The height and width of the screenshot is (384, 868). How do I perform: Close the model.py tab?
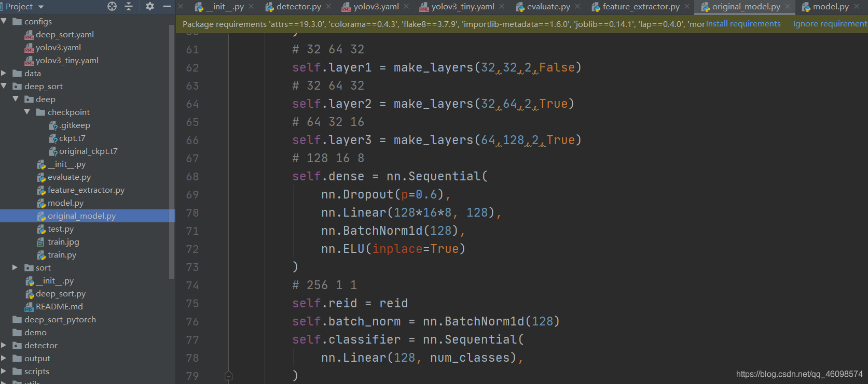857,6
